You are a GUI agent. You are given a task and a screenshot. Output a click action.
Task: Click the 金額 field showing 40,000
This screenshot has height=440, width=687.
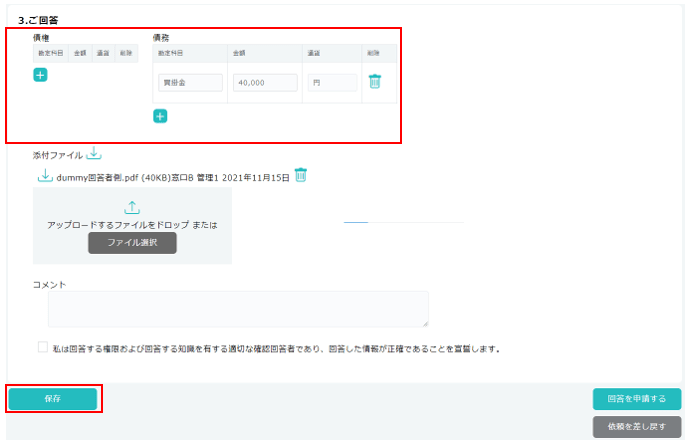coord(264,83)
